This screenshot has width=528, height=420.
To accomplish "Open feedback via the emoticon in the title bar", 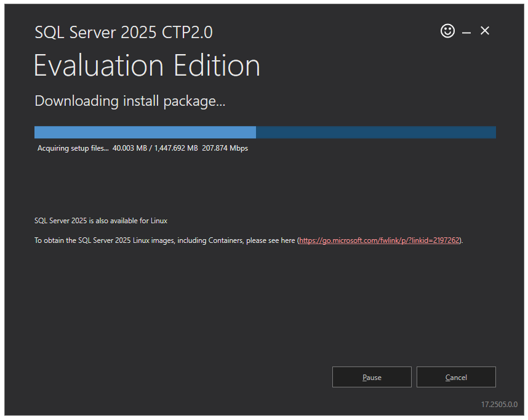I will click(447, 30).
